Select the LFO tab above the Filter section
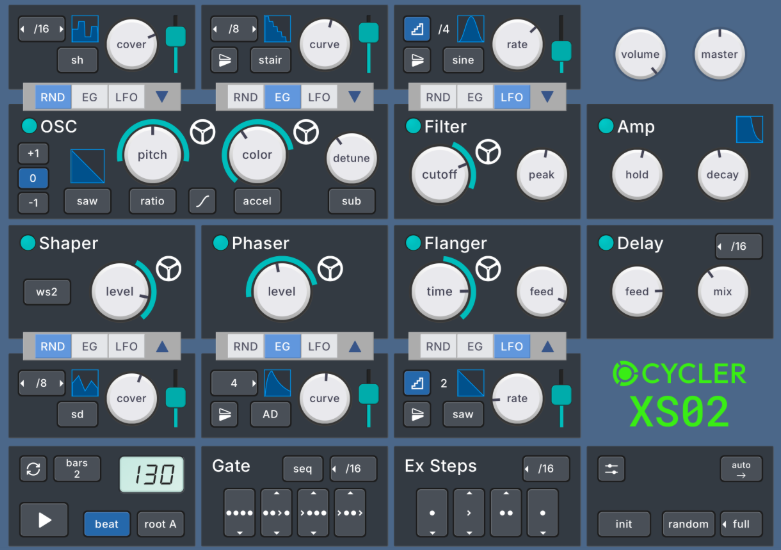Image resolution: width=781 pixels, height=550 pixels. 511,97
